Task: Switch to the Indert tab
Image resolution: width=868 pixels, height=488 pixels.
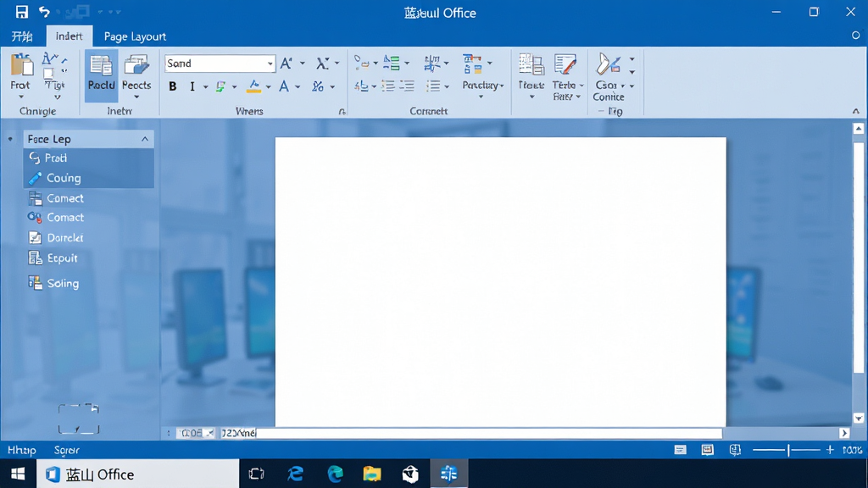Action: point(70,36)
